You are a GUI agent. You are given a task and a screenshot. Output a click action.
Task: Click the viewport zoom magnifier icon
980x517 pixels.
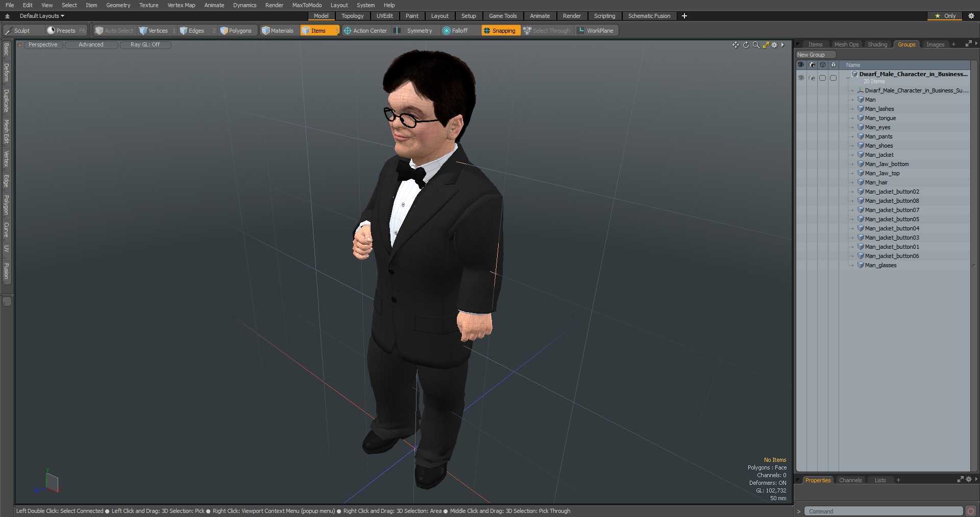(x=756, y=45)
